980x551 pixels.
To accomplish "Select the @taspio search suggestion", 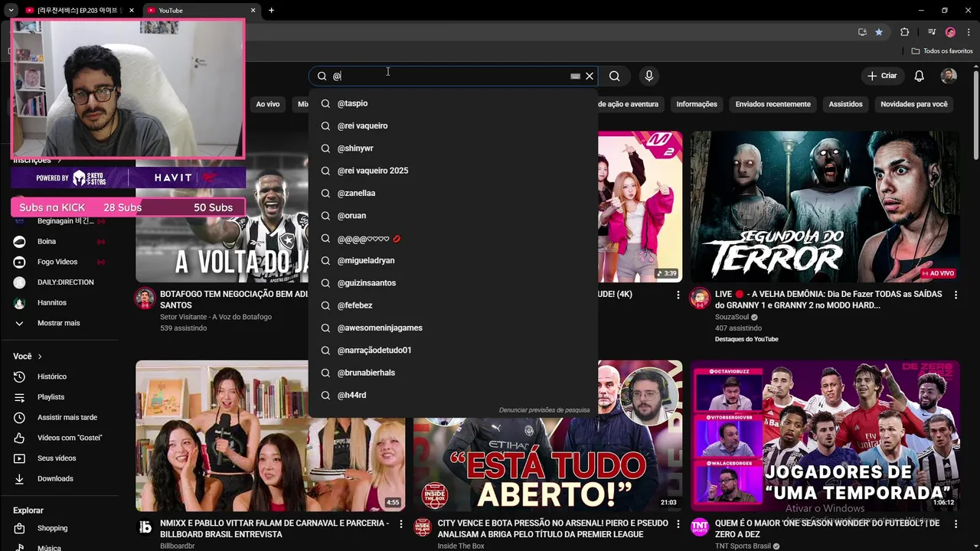I will pos(453,103).
